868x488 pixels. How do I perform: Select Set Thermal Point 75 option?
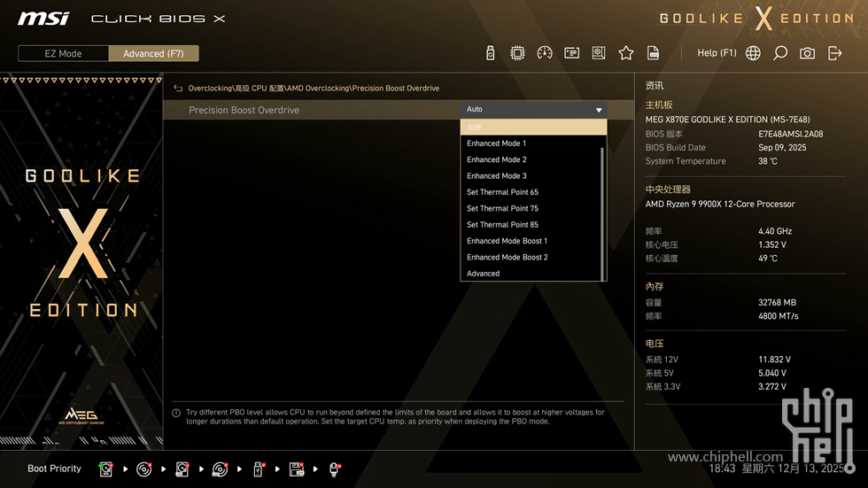tap(502, 208)
